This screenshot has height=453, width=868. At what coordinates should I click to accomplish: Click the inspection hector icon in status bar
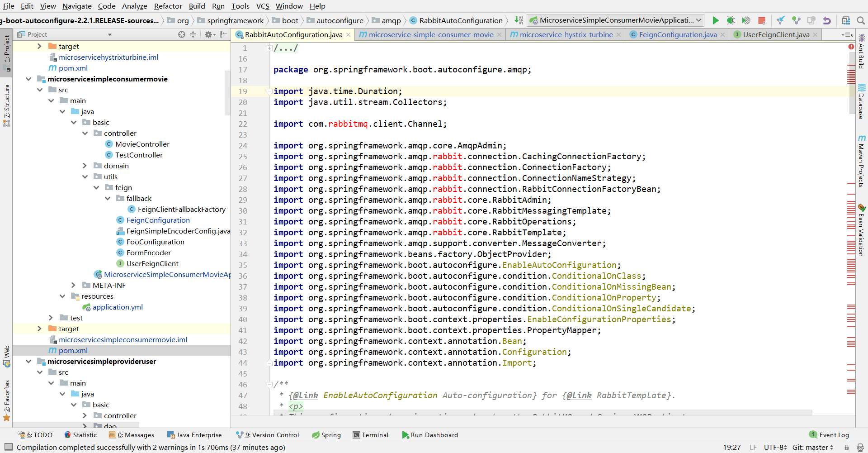coord(860,447)
